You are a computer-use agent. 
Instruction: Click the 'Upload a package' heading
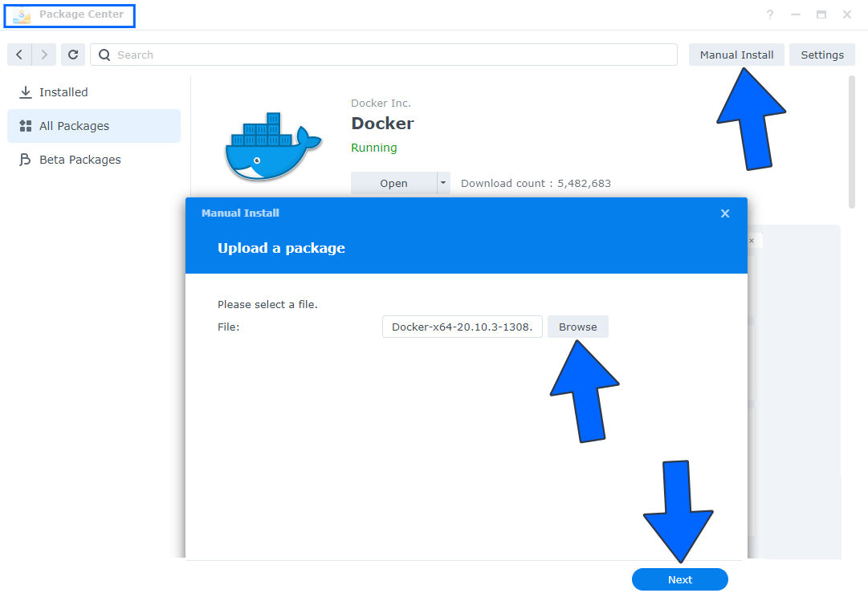(x=281, y=248)
